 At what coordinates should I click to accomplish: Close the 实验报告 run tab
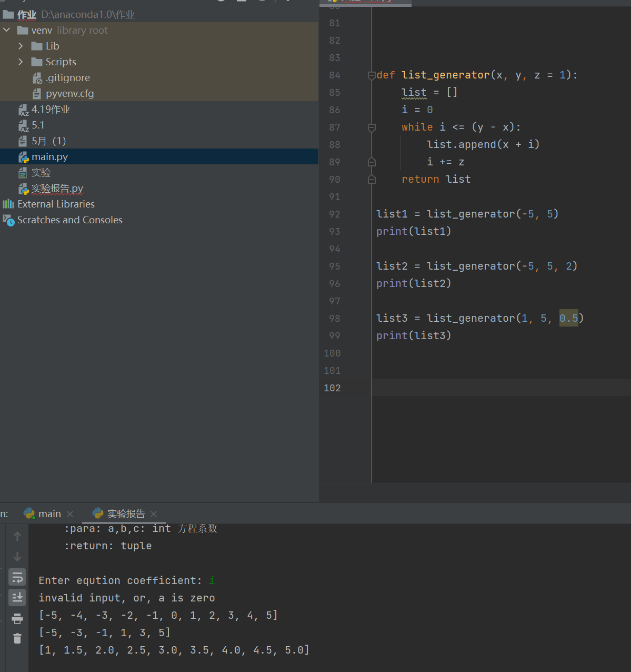click(154, 514)
